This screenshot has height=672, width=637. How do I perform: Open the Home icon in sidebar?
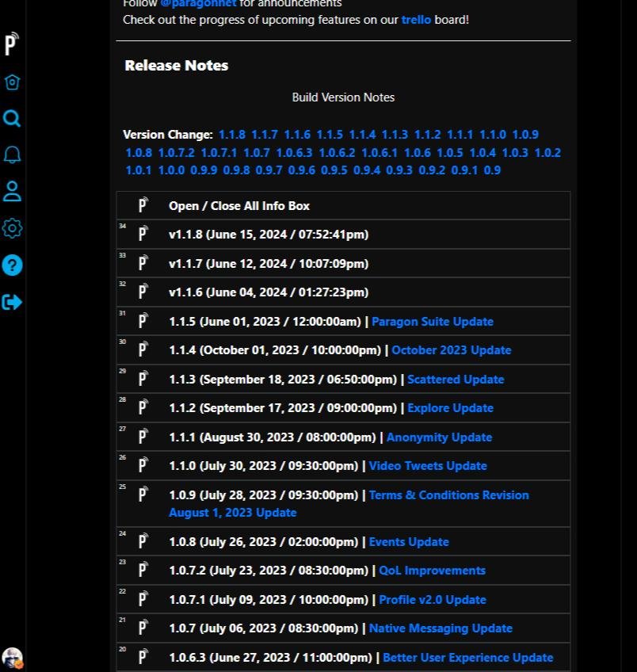click(x=12, y=82)
